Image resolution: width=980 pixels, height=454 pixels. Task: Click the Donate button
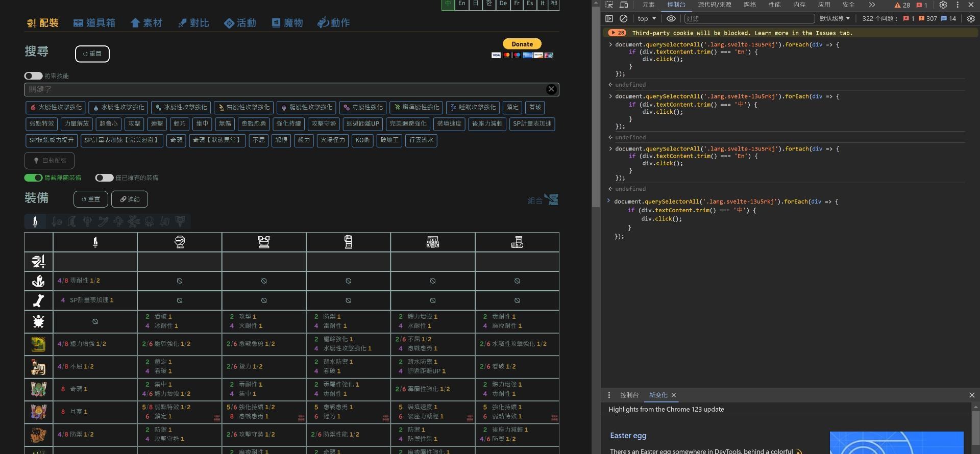click(x=522, y=44)
